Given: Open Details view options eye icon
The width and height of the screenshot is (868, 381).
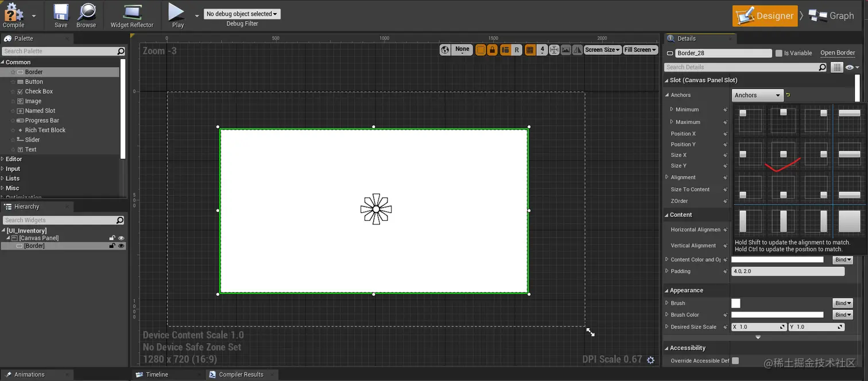Looking at the screenshot, I should (851, 67).
